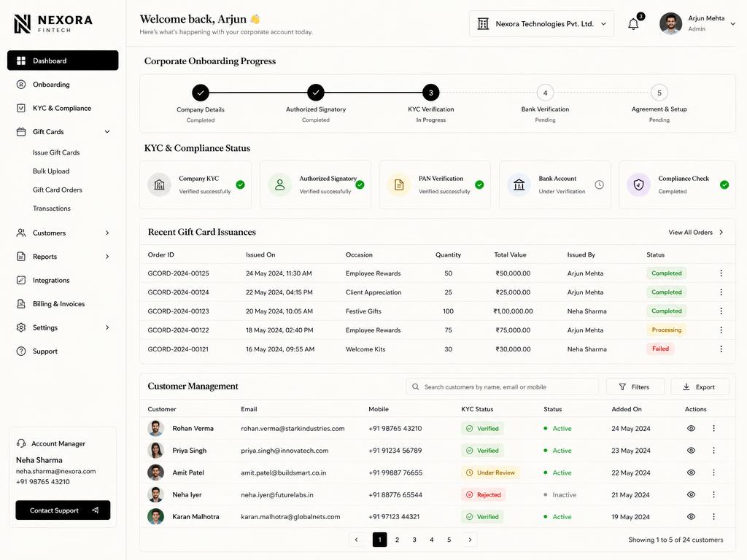Open actions menu for Karan Malhotra
This screenshot has height=560, width=747.
713,517
